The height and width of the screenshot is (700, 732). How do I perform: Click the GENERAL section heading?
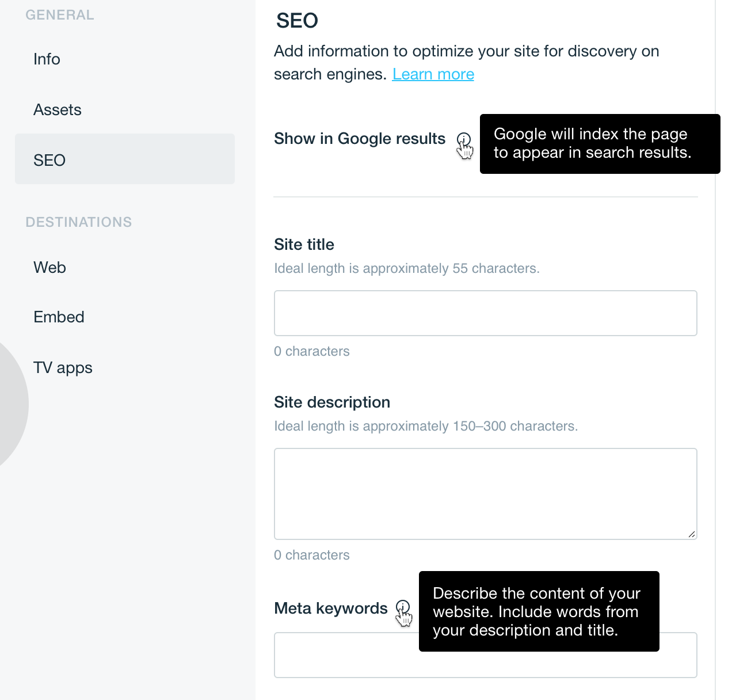tap(59, 14)
